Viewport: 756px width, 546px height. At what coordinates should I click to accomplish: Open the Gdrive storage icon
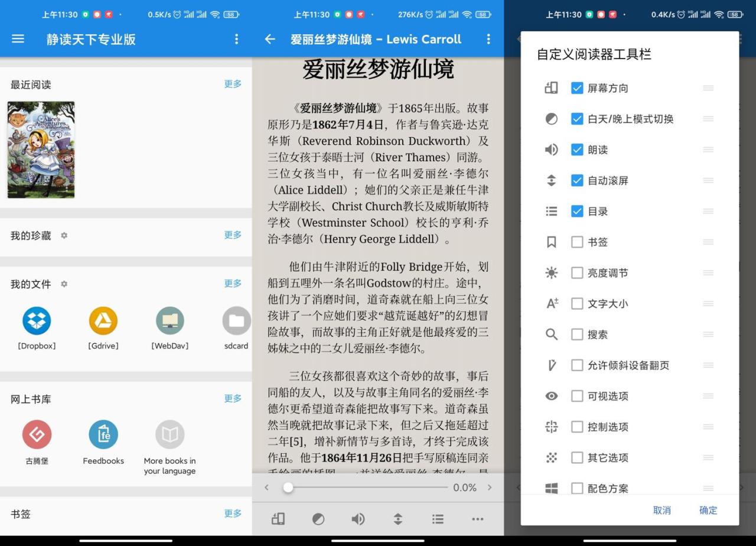point(103,322)
